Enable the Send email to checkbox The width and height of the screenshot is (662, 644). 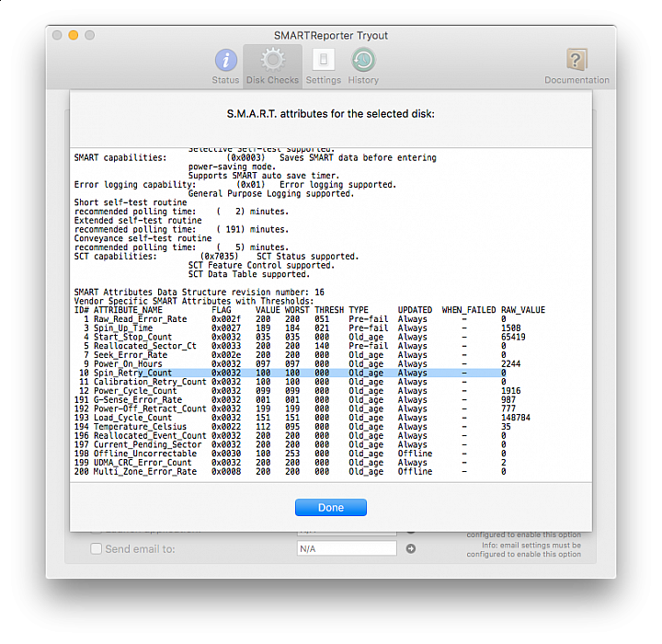[96, 548]
